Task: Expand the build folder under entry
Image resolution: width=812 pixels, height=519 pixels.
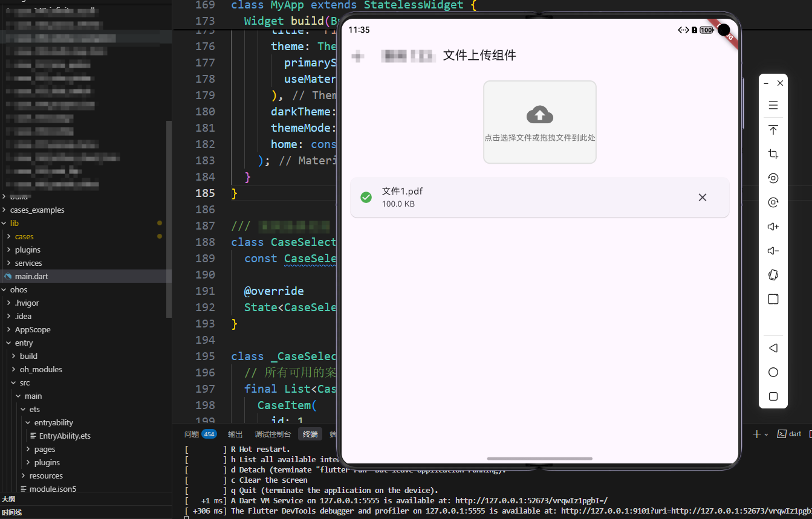Action: pyautogui.click(x=28, y=356)
